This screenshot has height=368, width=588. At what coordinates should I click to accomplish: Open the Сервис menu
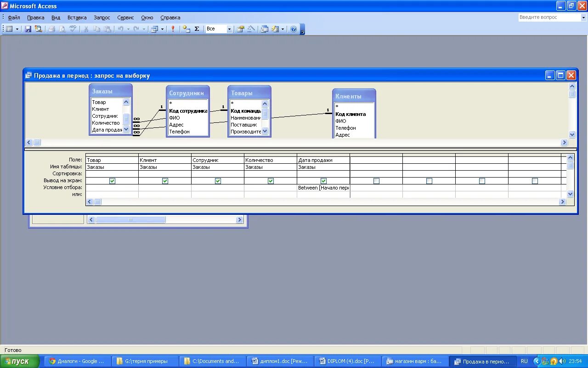coord(125,17)
